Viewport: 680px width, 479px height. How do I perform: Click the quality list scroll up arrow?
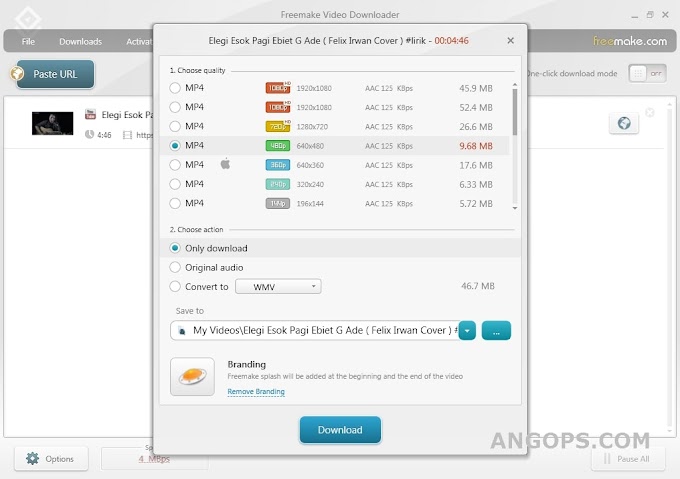point(515,85)
